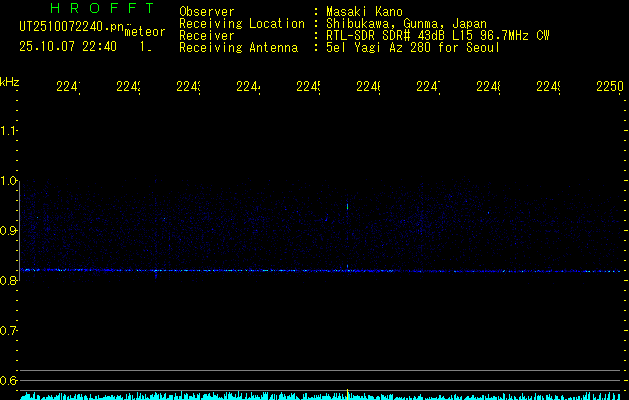
Task: Click the 0.9 kHz frequency tick
Action: [x=10, y=231]
